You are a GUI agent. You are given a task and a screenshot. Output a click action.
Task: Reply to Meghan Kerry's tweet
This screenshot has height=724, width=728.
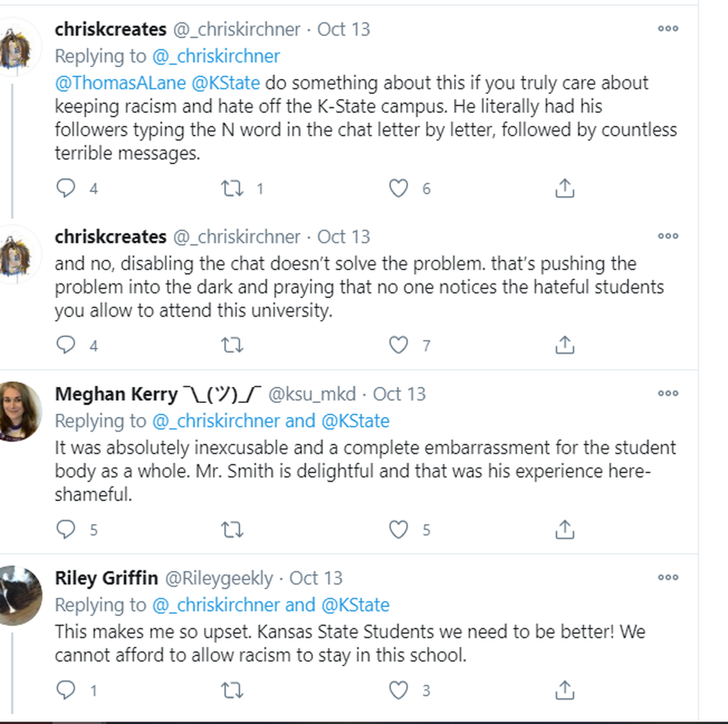click(66, 529)
